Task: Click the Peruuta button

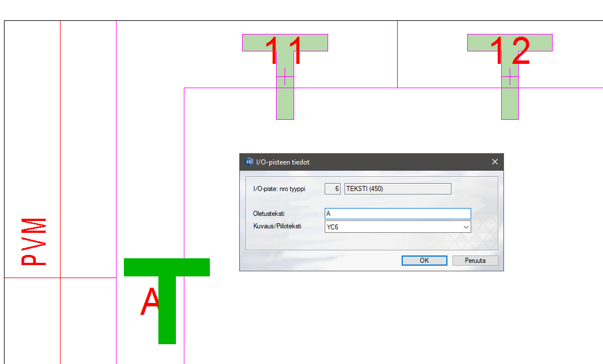Action: coord(475,261)
